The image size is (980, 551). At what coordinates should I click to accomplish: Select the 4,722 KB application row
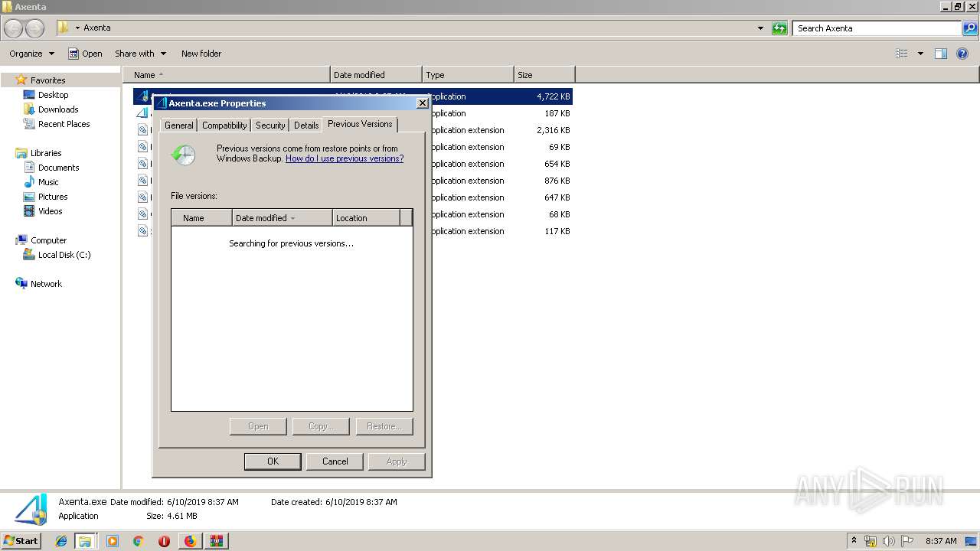pos(352,96)
